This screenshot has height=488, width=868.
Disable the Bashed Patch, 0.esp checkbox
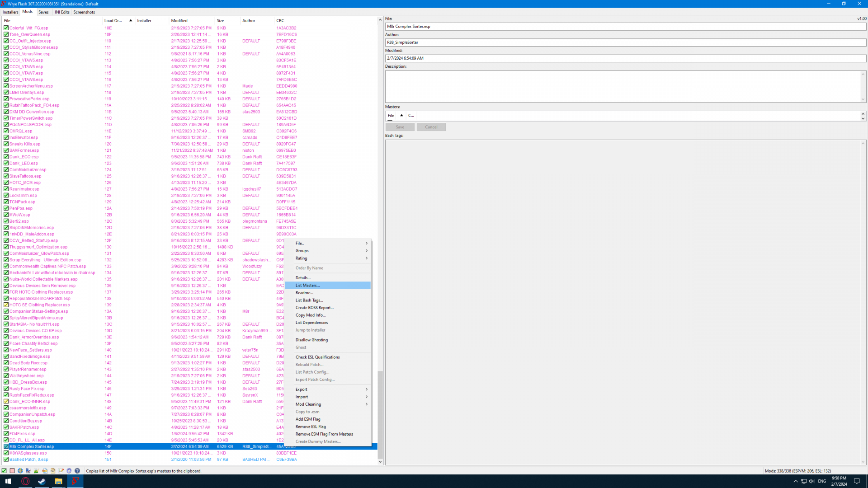[x=6, y=460]
